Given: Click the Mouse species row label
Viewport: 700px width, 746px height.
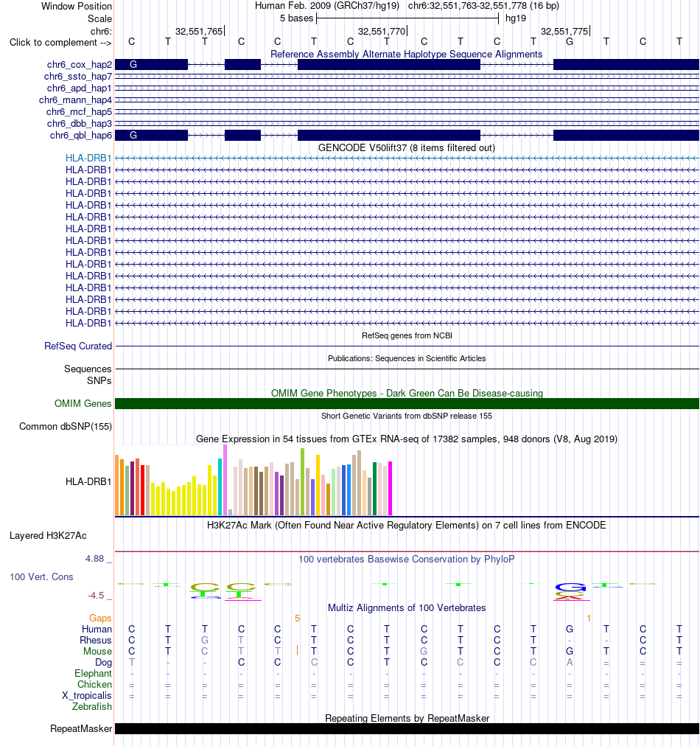Looking at the screenshot, I should tap(97, 652).
